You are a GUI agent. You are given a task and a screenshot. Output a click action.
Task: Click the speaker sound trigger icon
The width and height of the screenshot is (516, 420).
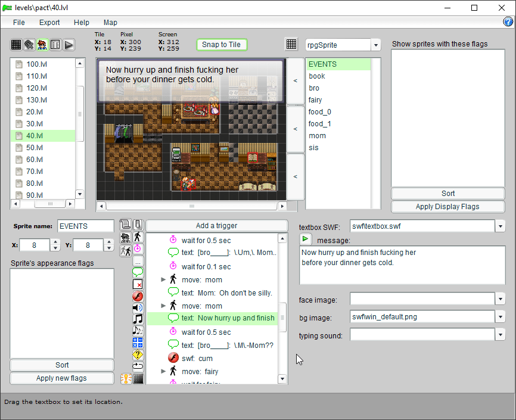coord(138,308)
